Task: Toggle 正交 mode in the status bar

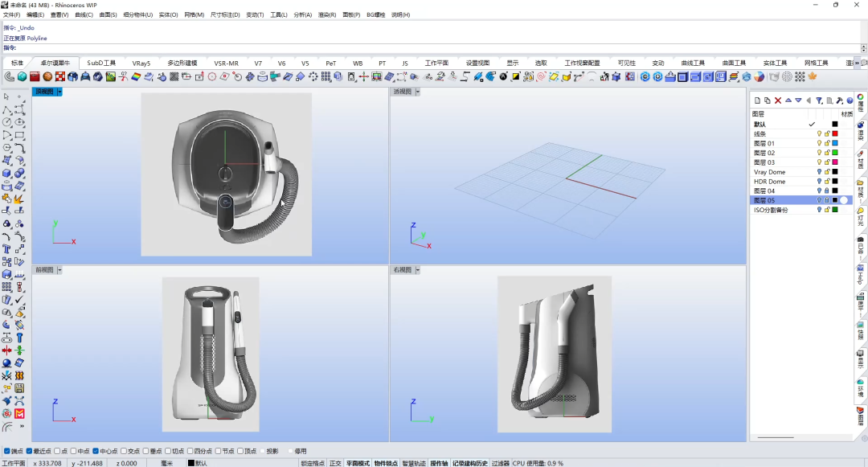Action: 335,463
